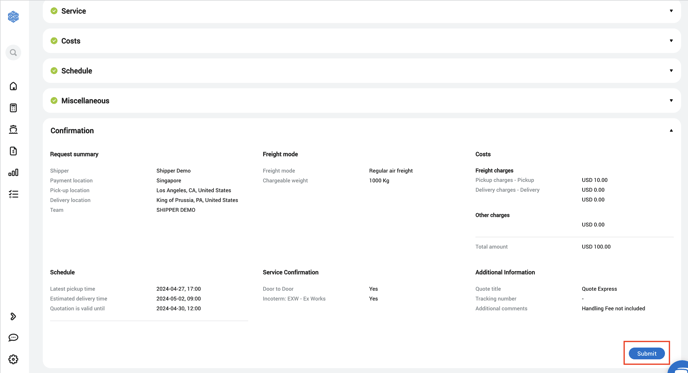Expand the Costs section arrow
The width and height of the screenshot is (688, 373).
pos(671,41)
